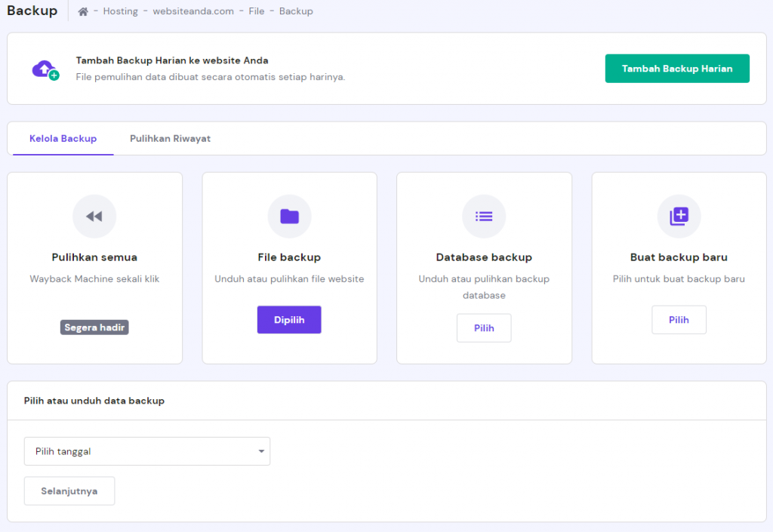This screenshot has width=773, height=532.
Task: Open the Pilih tanggal dropdown
Action: (x=146, y=451)
